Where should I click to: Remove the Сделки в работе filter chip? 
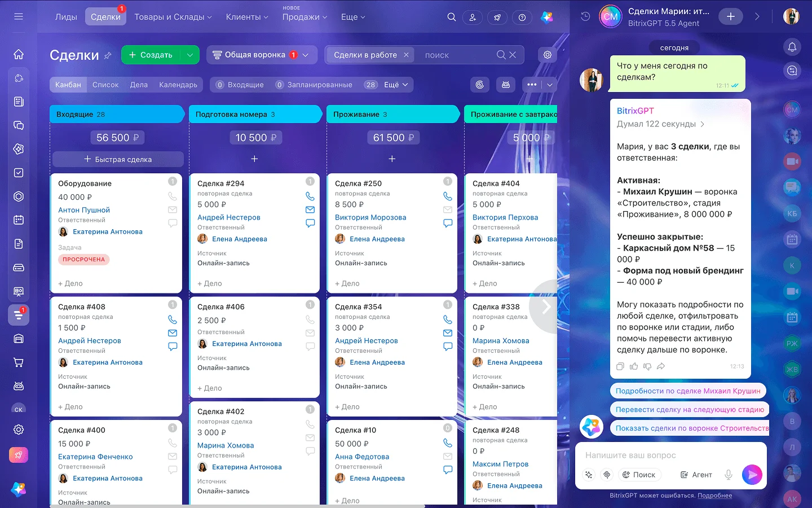pyautogui.click(x=407, y=55)
